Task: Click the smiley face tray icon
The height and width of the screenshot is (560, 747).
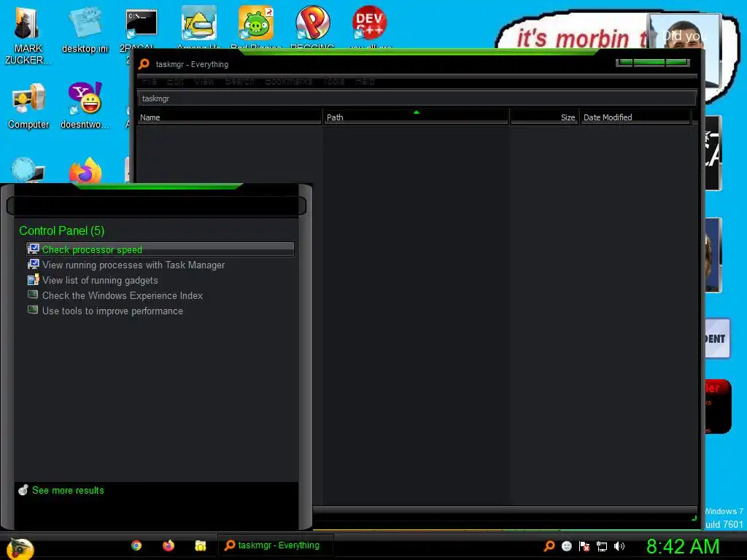Action: 566,546
